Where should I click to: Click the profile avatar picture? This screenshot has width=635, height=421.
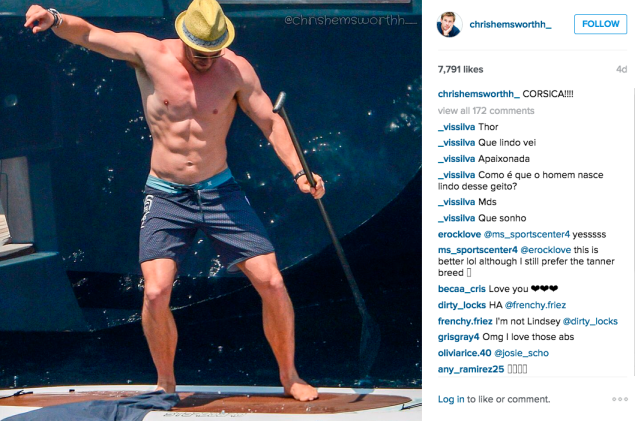(x=449, y=24)
